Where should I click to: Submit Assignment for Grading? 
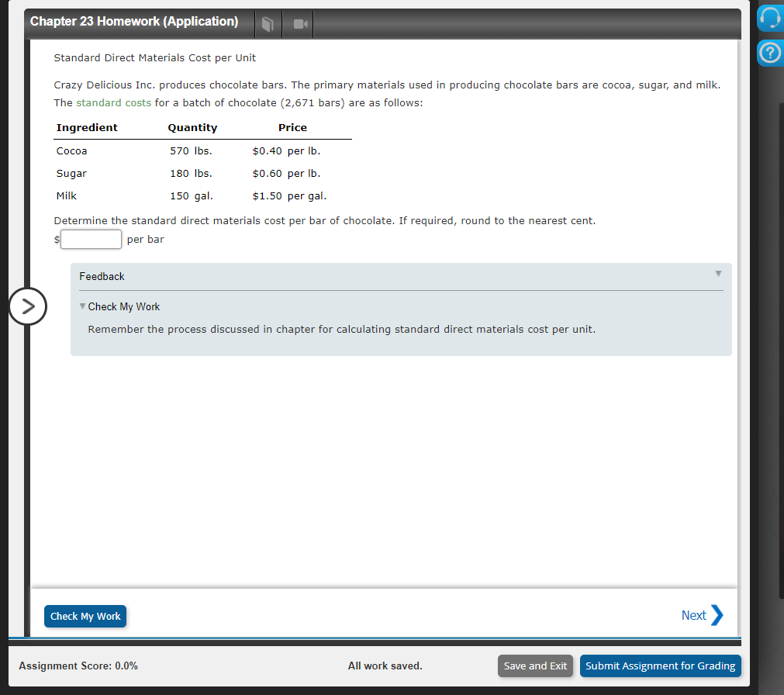[660, 666]
